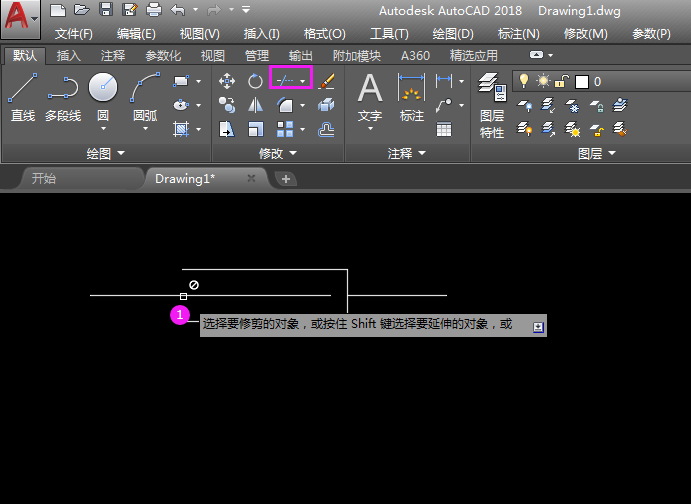Image resolution: width=691 pixels, height=504 pixels.
Task: Click the Match Layer icon
Action: (620, 130)
